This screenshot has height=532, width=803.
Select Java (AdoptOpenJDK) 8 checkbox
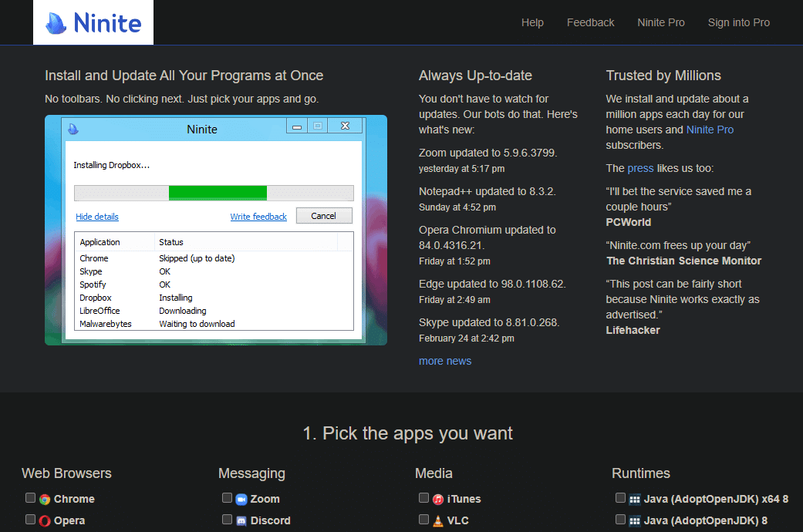[620, 519]
